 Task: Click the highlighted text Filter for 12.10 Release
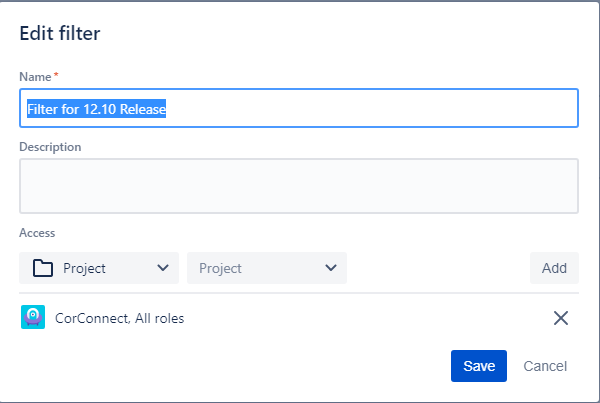[96, 109]
